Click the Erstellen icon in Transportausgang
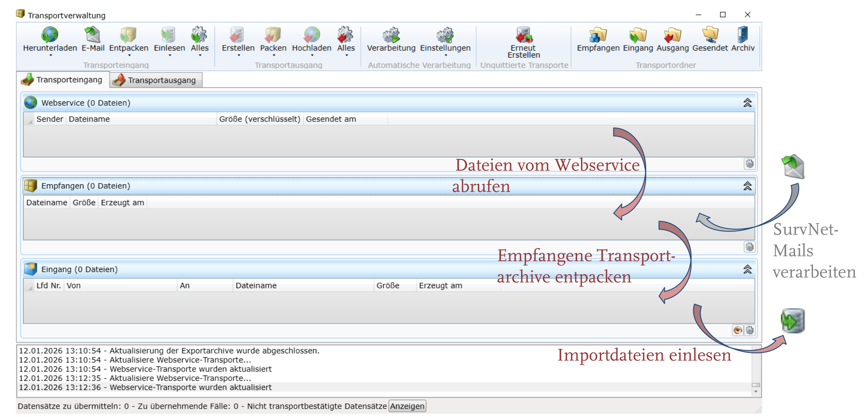The width and height of the screenshot is (868, 417). coord(238,36)
